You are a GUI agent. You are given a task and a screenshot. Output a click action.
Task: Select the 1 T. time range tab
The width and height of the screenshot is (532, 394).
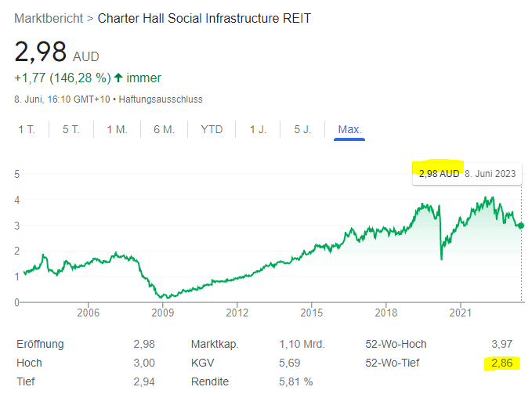pos(27,129)
